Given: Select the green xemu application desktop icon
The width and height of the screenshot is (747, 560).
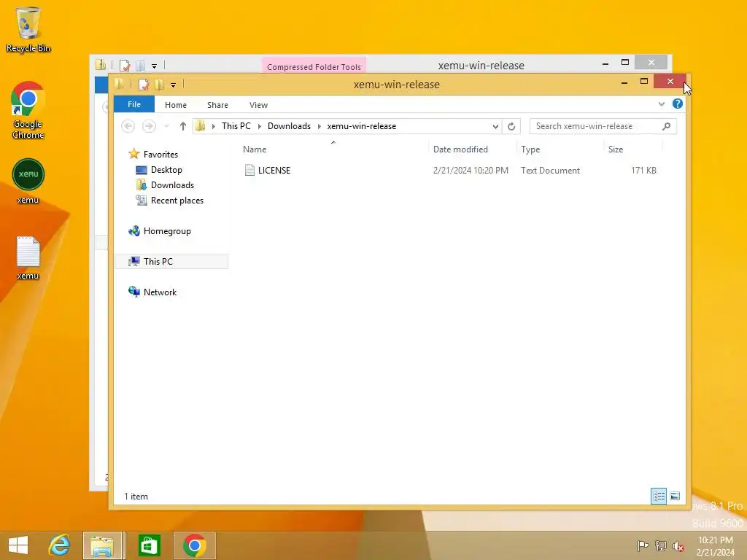Looking at the screenshot, I should coord(28,182).
